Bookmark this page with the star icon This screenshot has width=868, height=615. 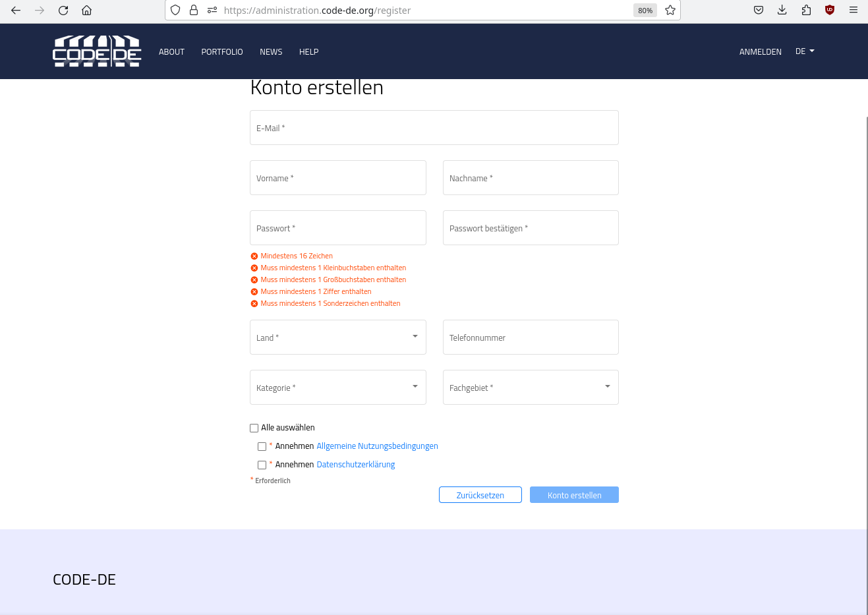click(670, 10)
